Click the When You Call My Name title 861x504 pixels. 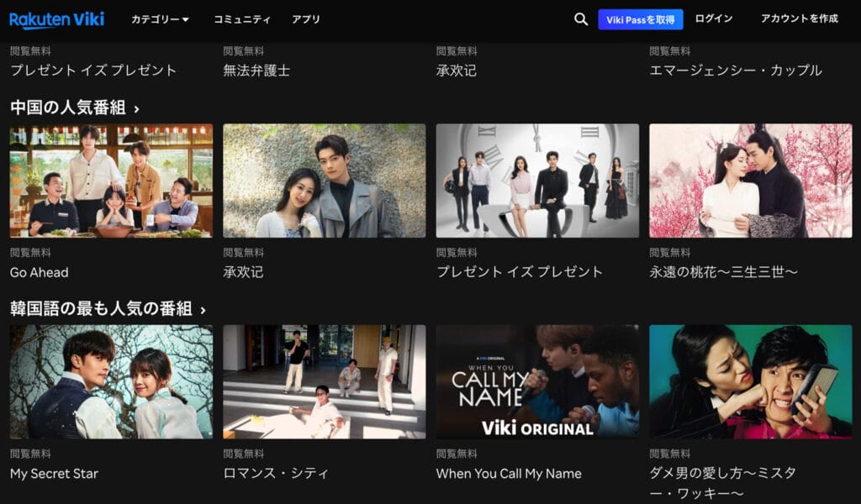pos(509,474)
